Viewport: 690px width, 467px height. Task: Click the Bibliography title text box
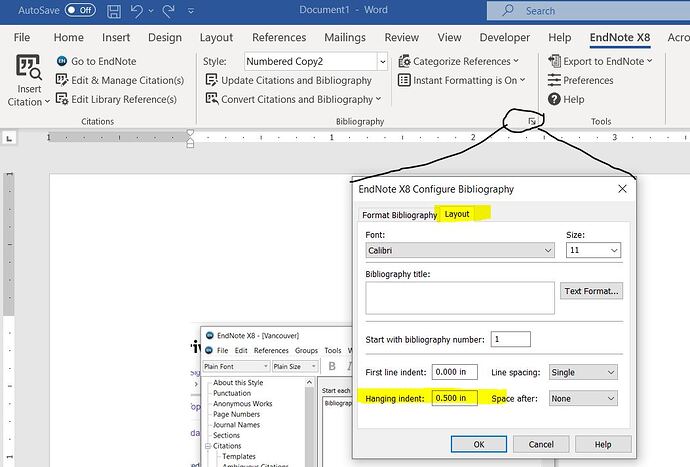tap(460, 298)
